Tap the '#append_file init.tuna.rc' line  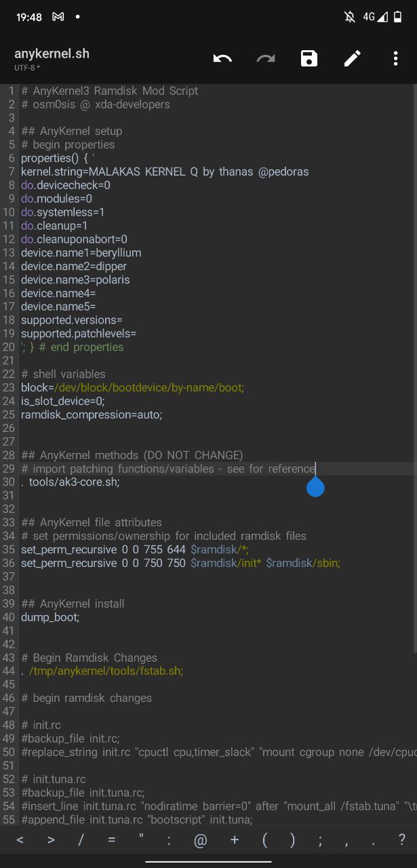[136, 820]
